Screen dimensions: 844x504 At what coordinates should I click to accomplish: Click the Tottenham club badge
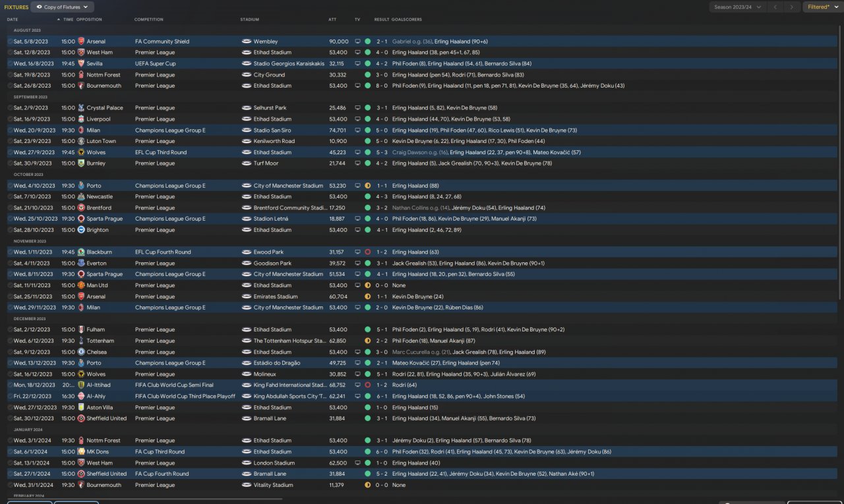point(80,341)
